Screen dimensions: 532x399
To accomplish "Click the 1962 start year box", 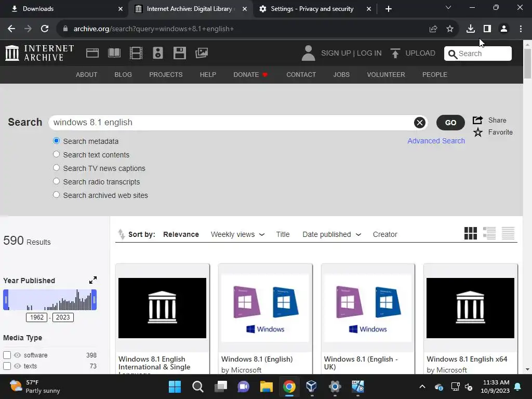I will click(37, 317).
